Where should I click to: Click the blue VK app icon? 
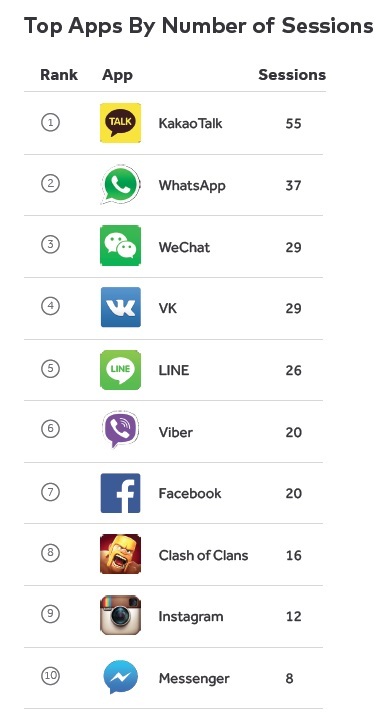point(120,307)
